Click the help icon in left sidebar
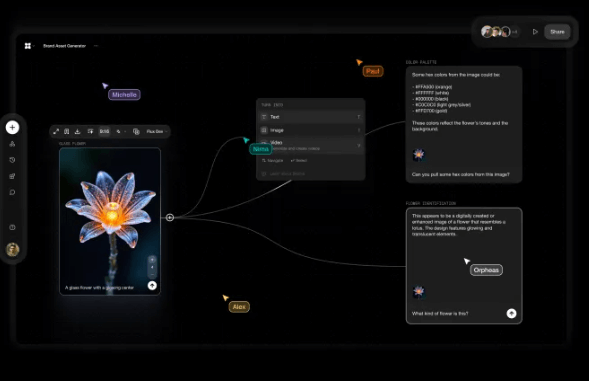 click(12, 227)
